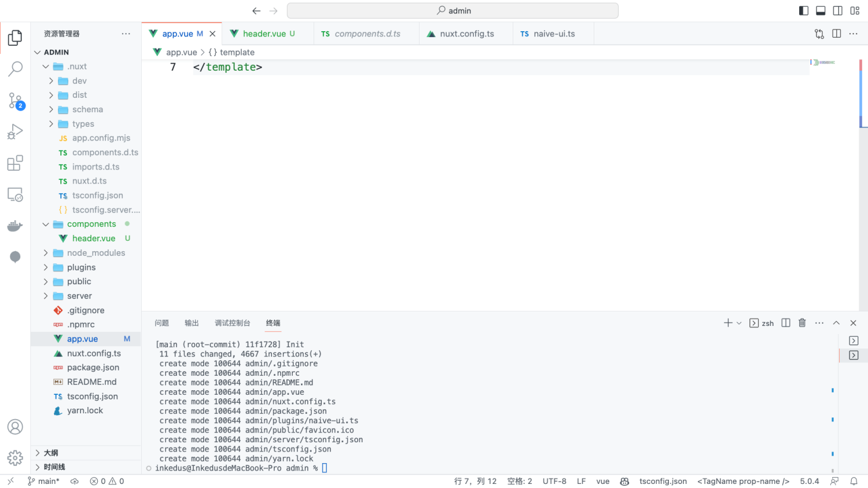Split the editor to the right
The image size is (868, 488).
coord(837,34)
